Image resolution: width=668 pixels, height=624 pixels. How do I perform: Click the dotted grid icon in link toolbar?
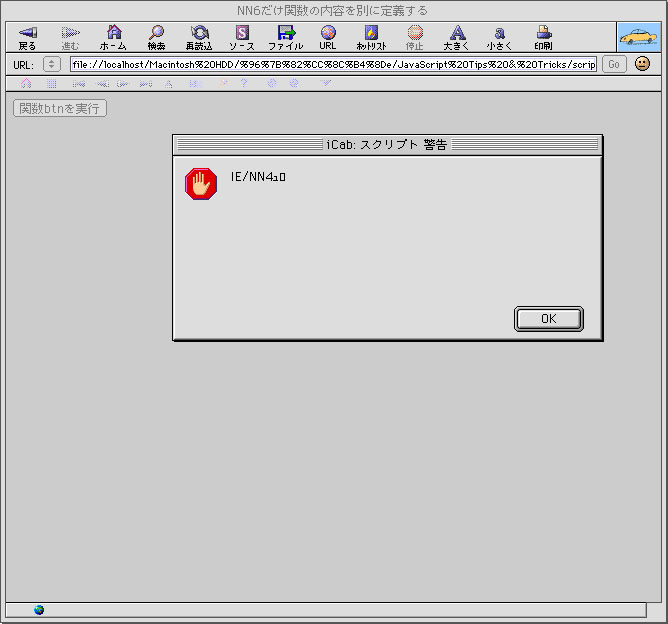coord(52,83)
